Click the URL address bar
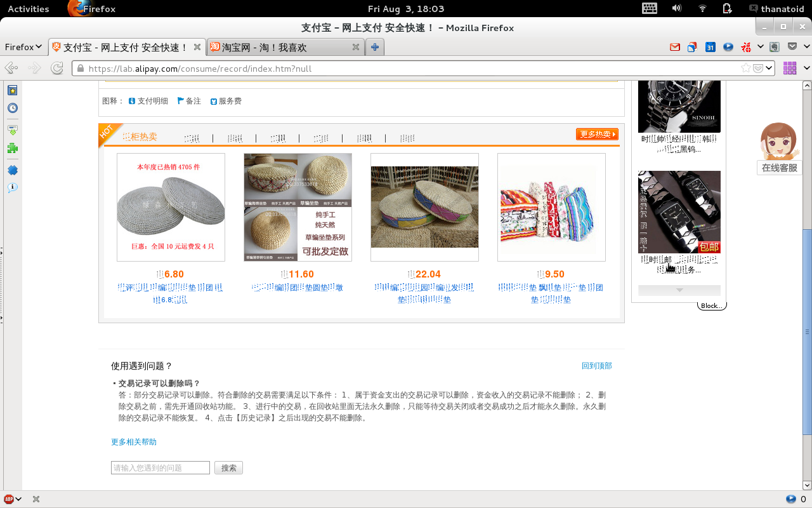The image size is (812, 508). (406, 69)
